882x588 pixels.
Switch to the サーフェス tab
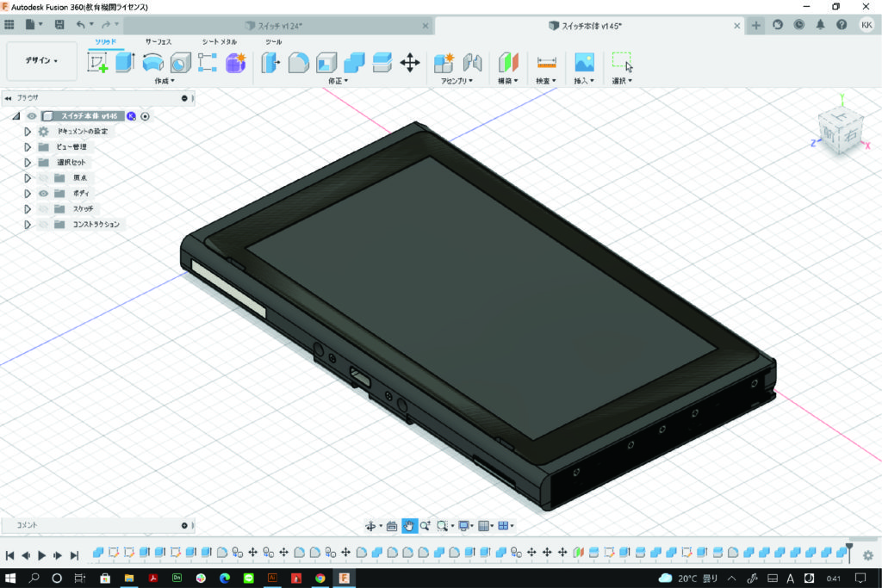158,41
